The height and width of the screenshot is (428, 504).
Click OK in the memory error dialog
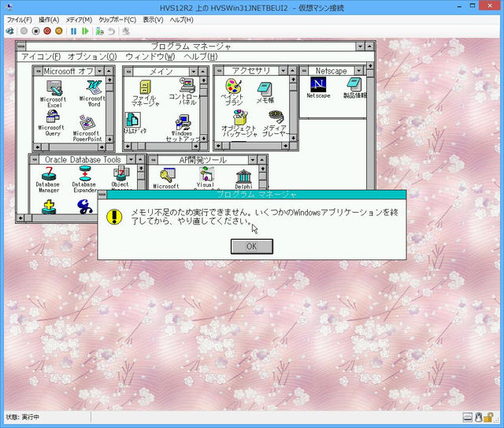[252, 246]
